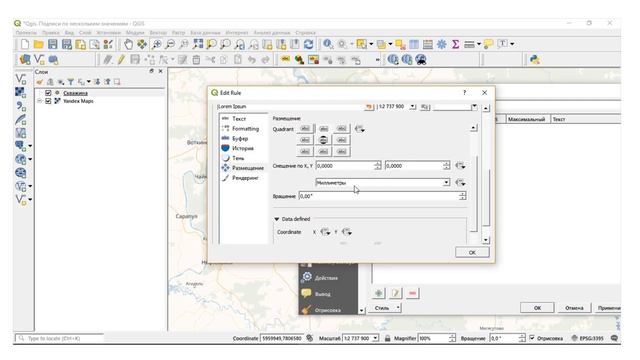Screen dimensions: 640x360
Task: Open the measure tool dropdown arrow
Action: pyautogui.click(x=479, y=44)
